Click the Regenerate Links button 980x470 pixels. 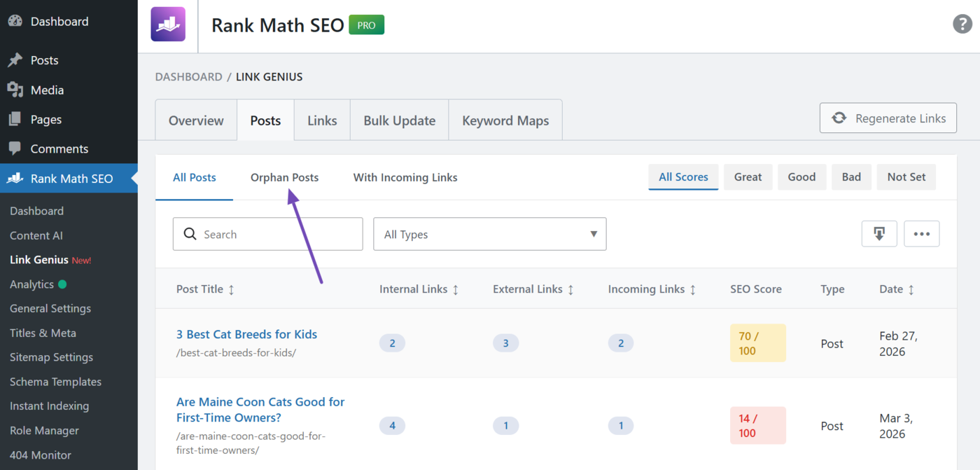tap(888, 118)
